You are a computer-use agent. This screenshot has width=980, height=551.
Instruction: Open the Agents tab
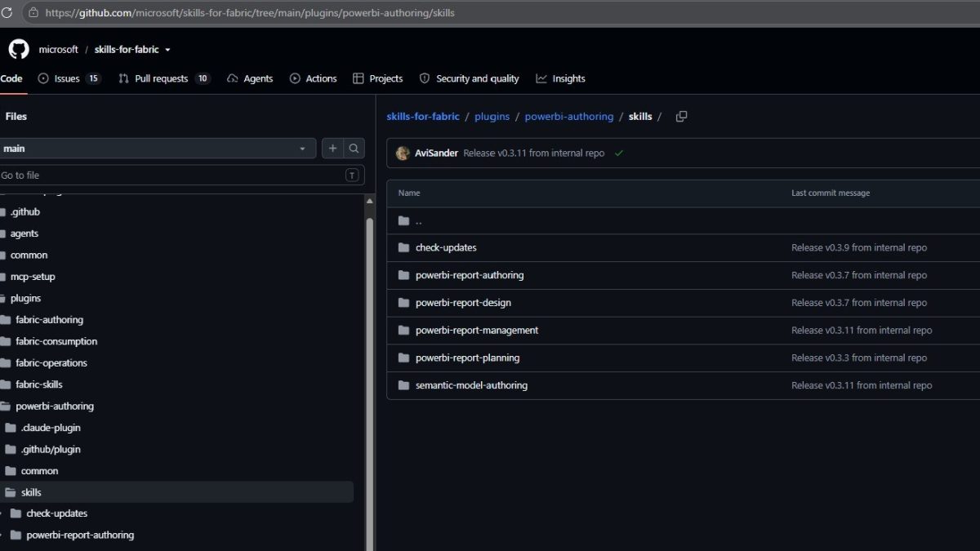[250, 78]
